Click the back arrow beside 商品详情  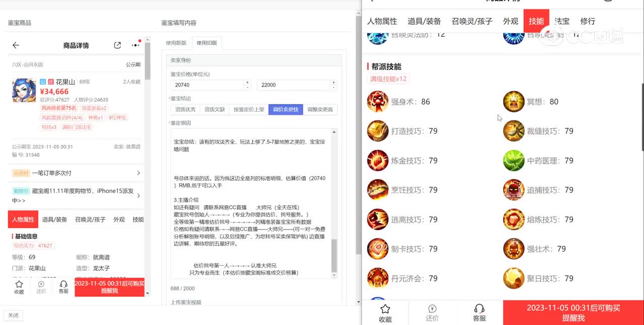coord(16,45)
